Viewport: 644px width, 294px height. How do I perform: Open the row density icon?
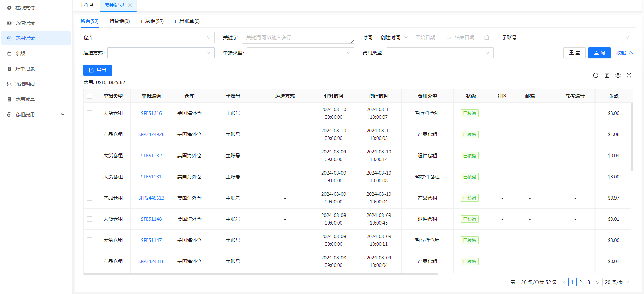click(607, 75)
